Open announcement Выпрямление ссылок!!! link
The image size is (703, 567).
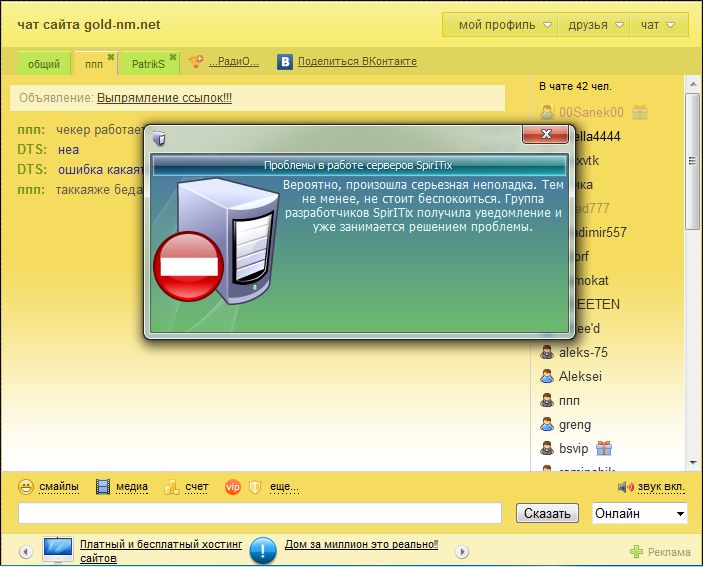[x=165, y=98]
